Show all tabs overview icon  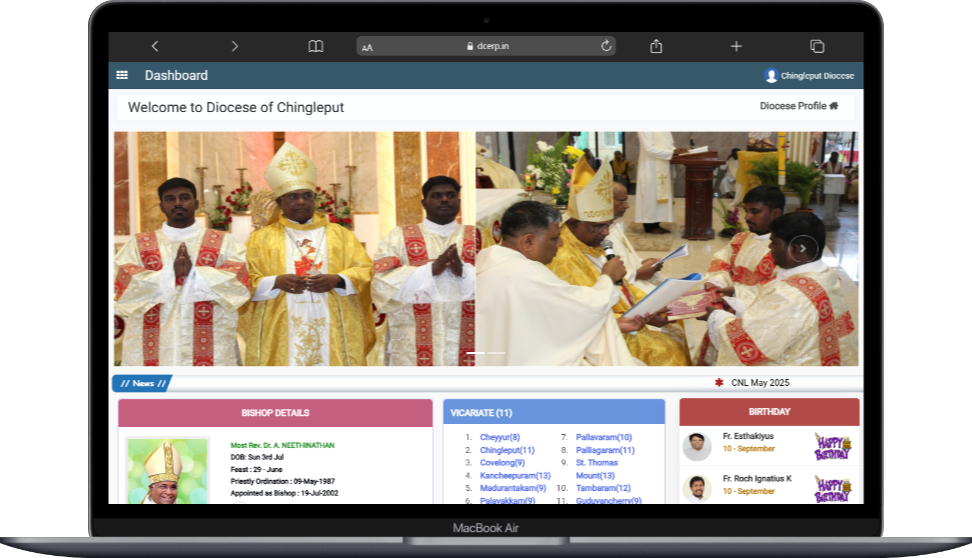[x=817, y=46]
